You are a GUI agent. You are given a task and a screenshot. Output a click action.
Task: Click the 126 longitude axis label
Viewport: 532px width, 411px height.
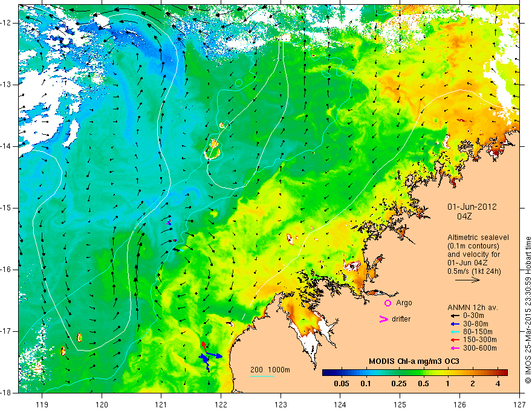(459, 405)
